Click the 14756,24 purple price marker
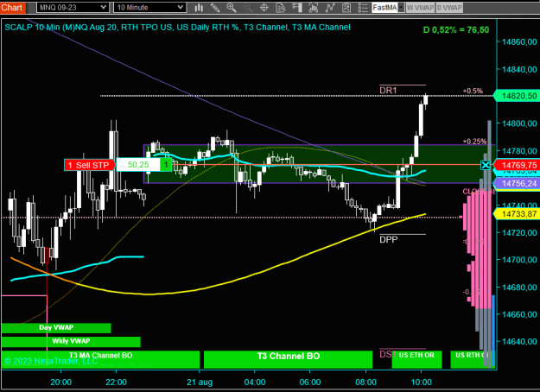 coord(517,183)
